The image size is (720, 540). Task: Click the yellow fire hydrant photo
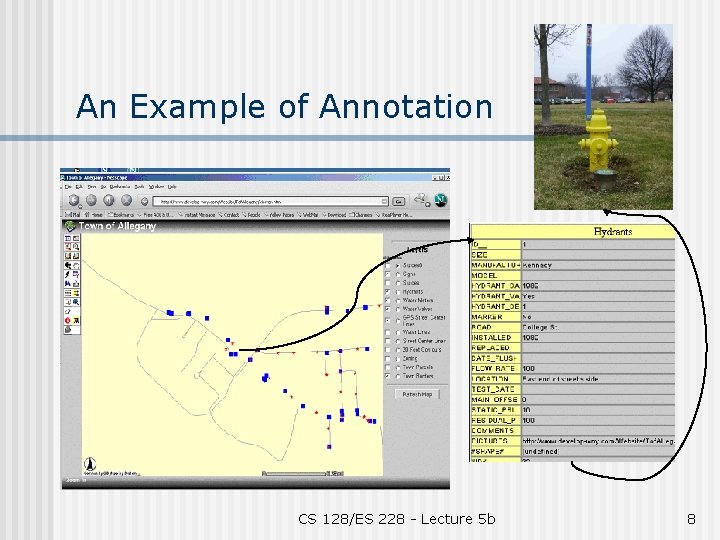(x=603, y=117)
